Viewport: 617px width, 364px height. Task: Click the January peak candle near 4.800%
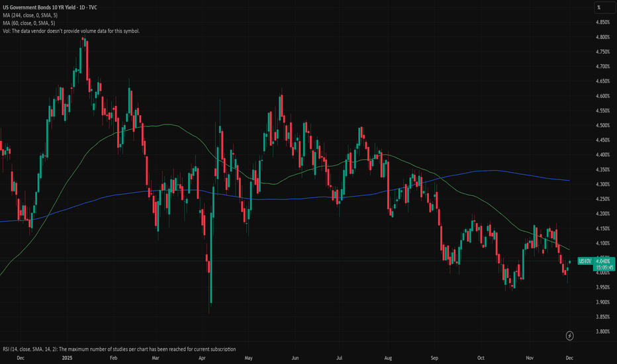coord(84,48)
